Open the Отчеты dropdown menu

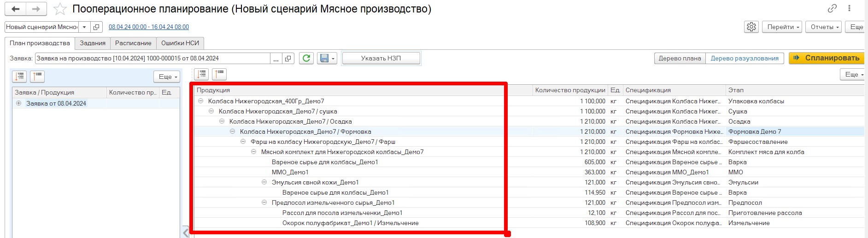[825, 27]
